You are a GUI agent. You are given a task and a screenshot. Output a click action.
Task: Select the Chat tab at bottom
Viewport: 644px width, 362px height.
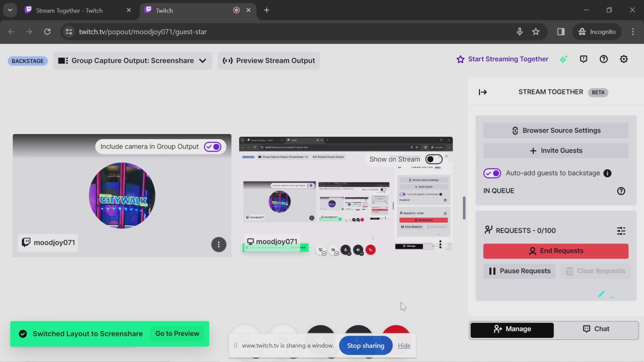tap(597, 329)
